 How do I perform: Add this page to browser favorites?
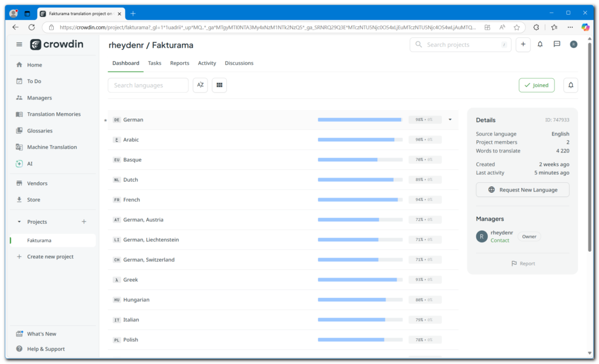click(x=517, y=27)
